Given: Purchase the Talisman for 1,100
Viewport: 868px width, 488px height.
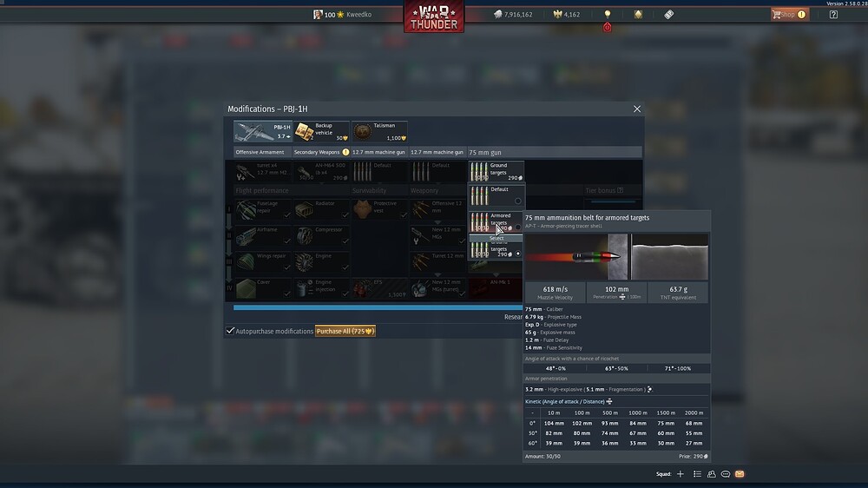Looking at the screenshot, I should tap(380, 131).
